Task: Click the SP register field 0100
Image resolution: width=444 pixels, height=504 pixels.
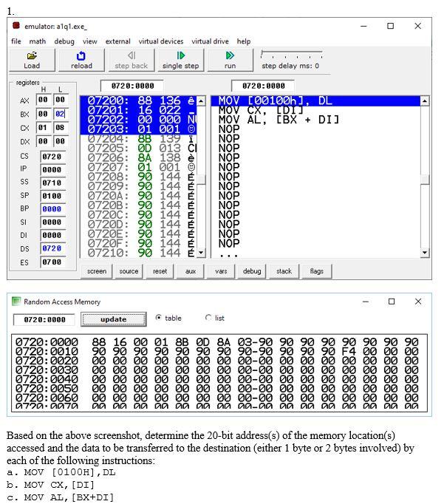Action: point(52,196)
